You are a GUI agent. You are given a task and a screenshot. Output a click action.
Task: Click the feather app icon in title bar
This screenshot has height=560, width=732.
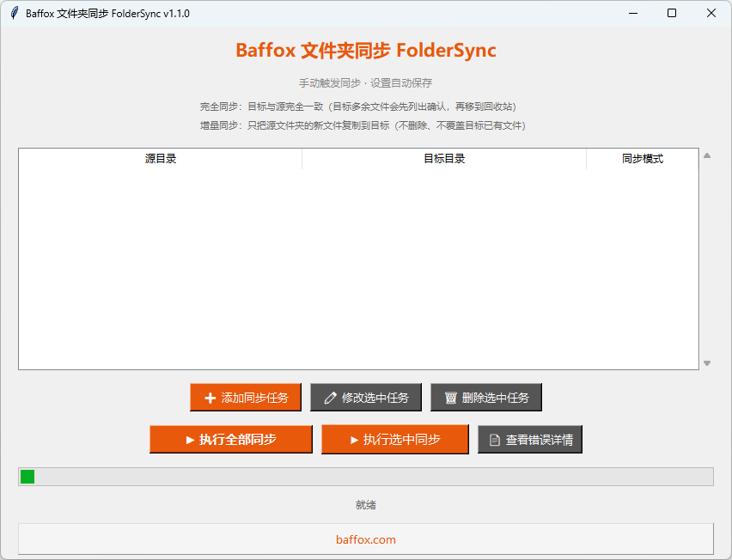tap(14, 13)
